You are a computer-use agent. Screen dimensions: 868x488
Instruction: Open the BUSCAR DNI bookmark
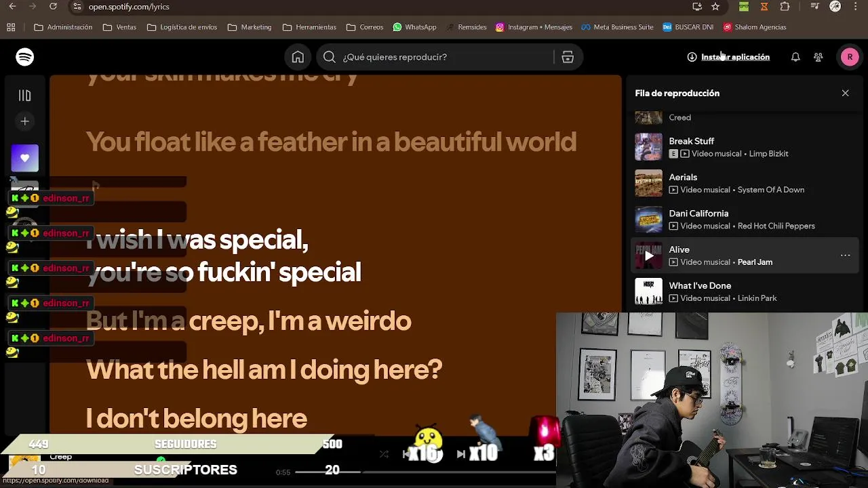688,27
